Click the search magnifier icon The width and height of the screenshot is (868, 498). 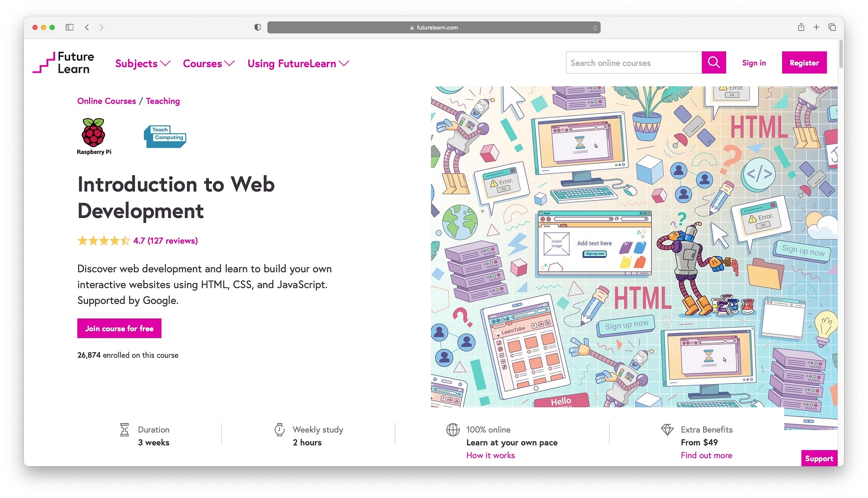pos(713,62)
